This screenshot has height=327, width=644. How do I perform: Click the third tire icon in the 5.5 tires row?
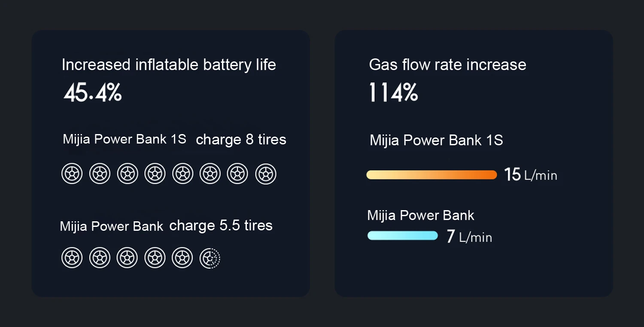pyautogui.click(x=128, y=258)
